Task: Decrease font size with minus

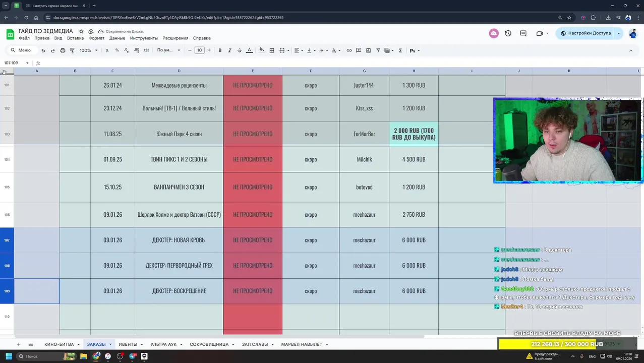Action: point(190,50)
